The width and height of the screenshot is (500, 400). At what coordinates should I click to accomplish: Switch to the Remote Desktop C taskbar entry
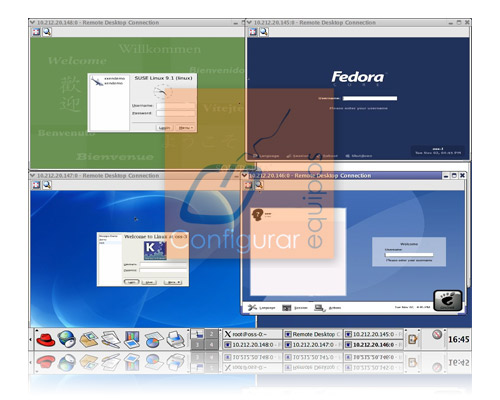tap(313, 334)
